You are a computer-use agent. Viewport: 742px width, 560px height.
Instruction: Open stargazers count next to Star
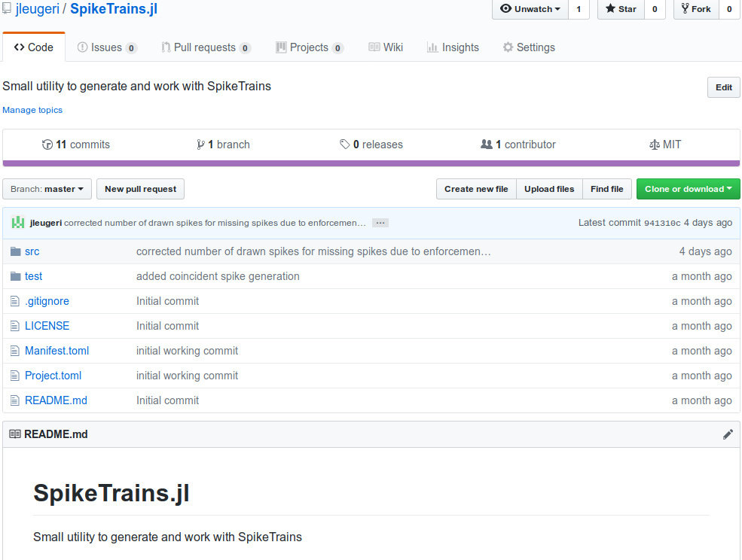pos(655,9)
